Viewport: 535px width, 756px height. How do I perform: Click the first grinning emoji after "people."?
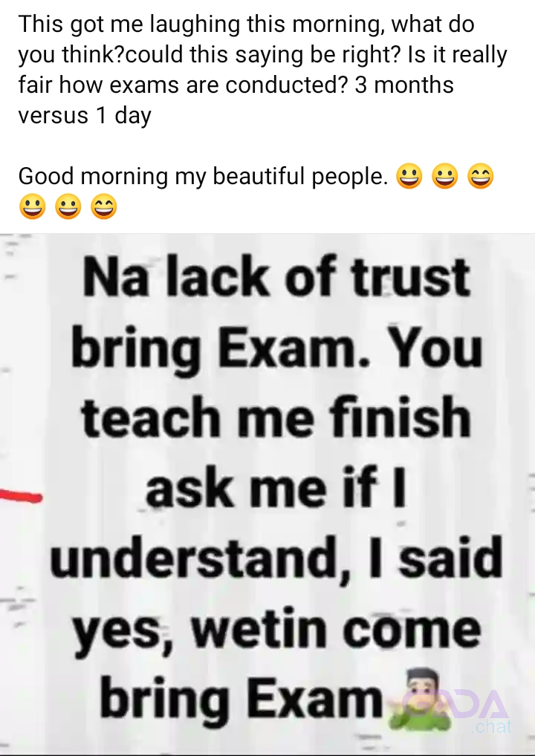(409, 176)
